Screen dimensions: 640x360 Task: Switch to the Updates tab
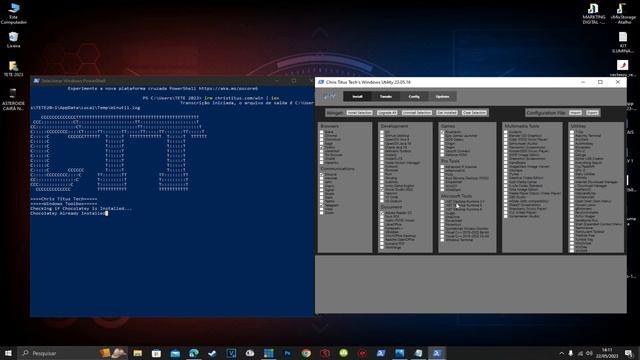442,97
